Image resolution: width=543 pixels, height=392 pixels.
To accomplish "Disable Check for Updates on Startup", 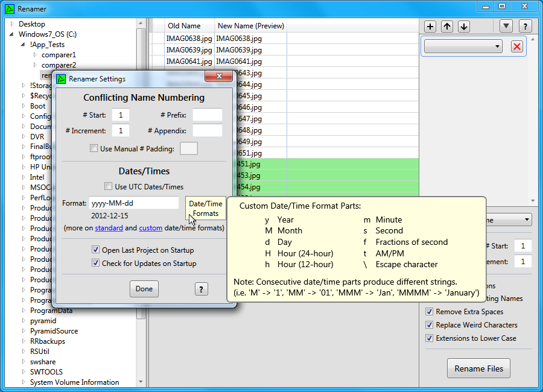I will click(94, 262).
